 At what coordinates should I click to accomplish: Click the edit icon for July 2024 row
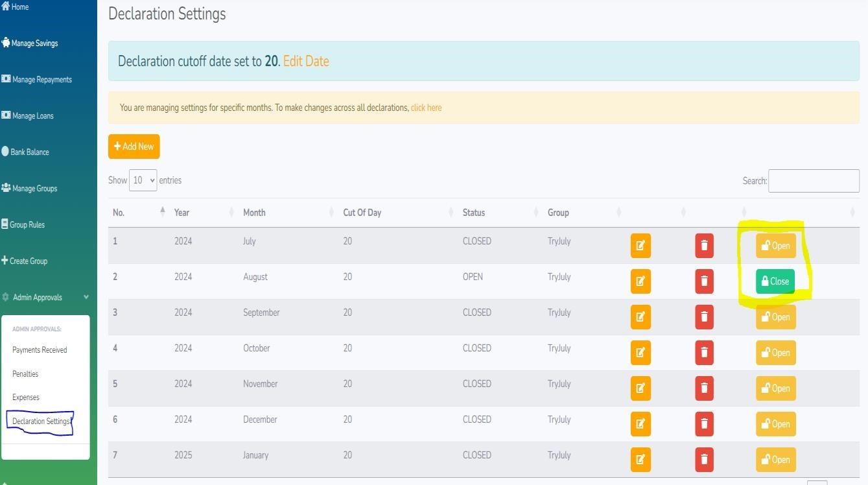640,246
